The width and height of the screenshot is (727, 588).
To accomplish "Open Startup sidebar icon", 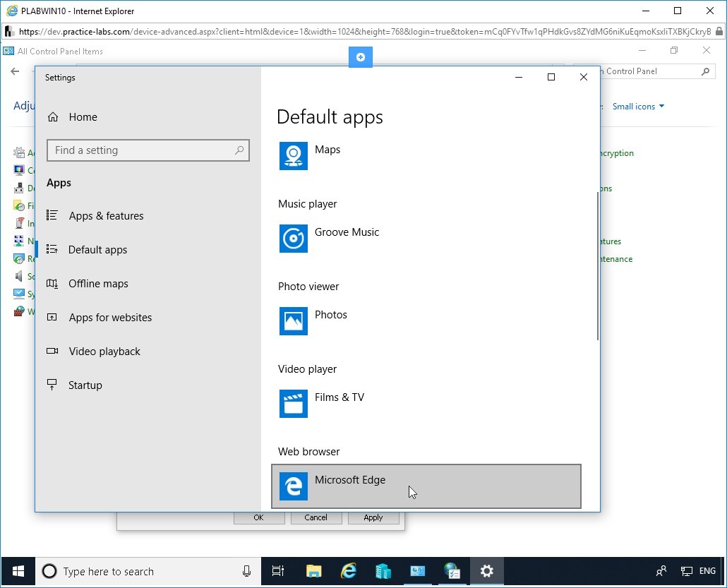I will pos(52,385).
